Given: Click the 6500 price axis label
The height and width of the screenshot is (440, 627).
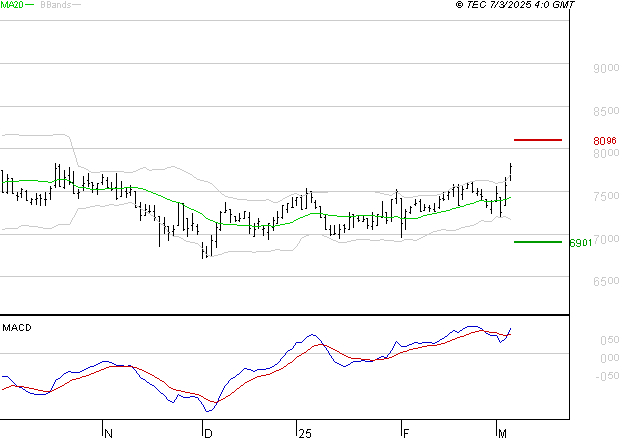Looking at the screenshot, I should [606, 281].
